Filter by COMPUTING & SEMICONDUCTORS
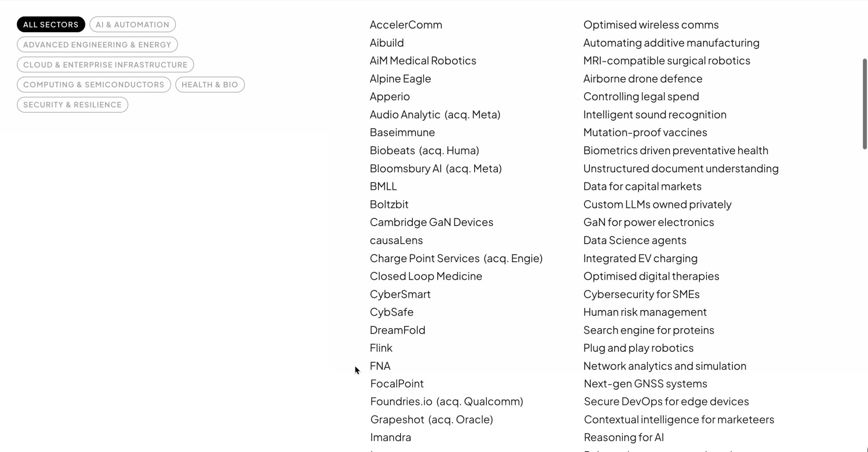Image resolution: width=868 pixels, height=452 pixels. [94, 85]
